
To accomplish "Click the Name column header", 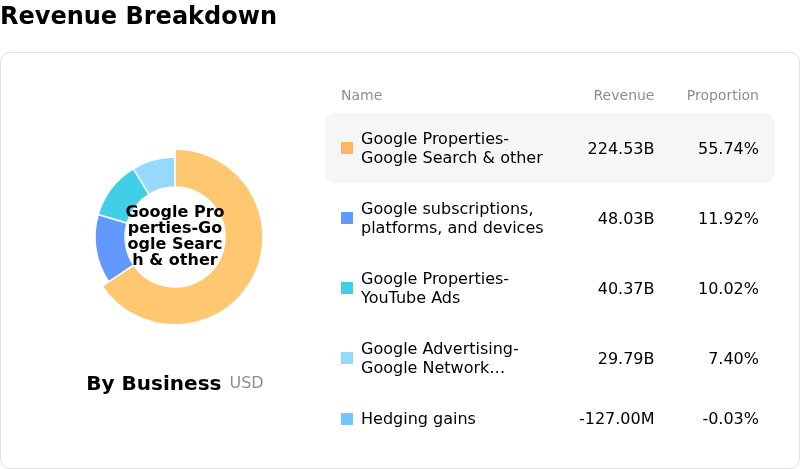I will [361, 95].
